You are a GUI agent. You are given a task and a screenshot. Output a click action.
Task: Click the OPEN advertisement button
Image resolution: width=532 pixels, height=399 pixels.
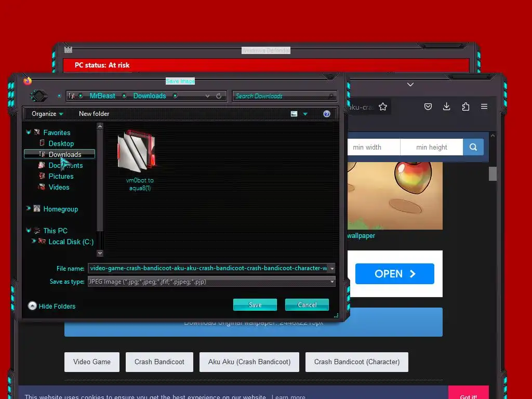click(x=395, y=274)
